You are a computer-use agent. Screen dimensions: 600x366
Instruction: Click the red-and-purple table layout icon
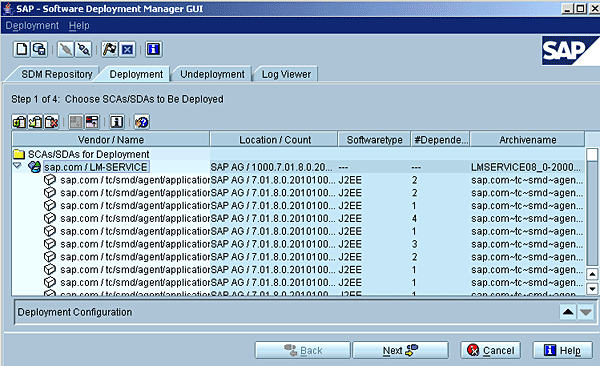click(x=92, y=122)
